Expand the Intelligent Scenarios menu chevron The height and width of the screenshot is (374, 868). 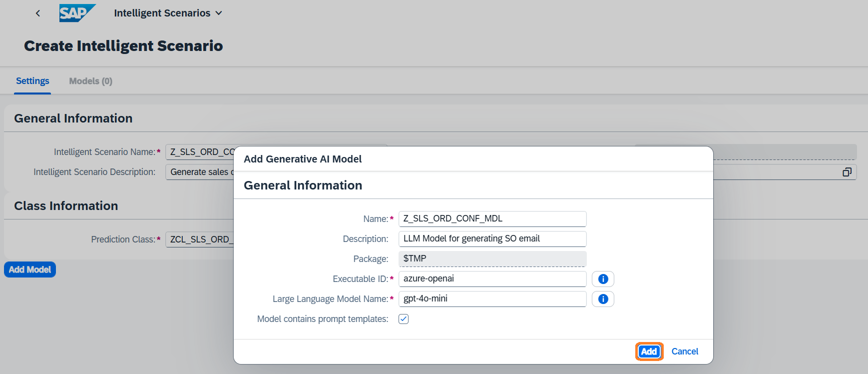tap(219, 13)
